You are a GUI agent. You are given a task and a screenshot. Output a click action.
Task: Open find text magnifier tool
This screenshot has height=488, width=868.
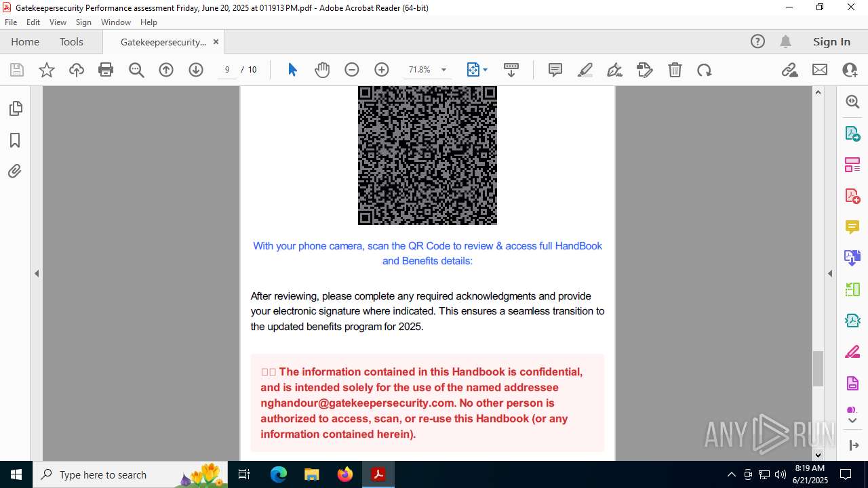tap(136, 70)
